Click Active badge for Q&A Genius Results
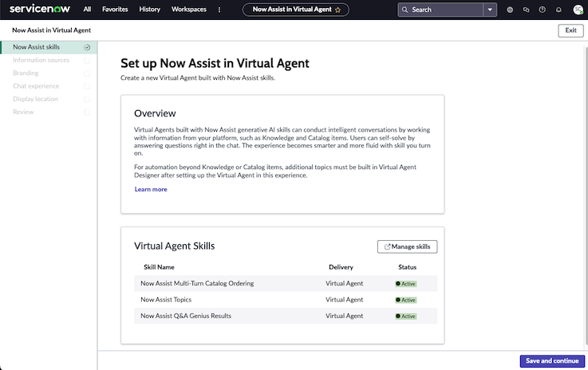The image size is (588, 370). point(406,316)
